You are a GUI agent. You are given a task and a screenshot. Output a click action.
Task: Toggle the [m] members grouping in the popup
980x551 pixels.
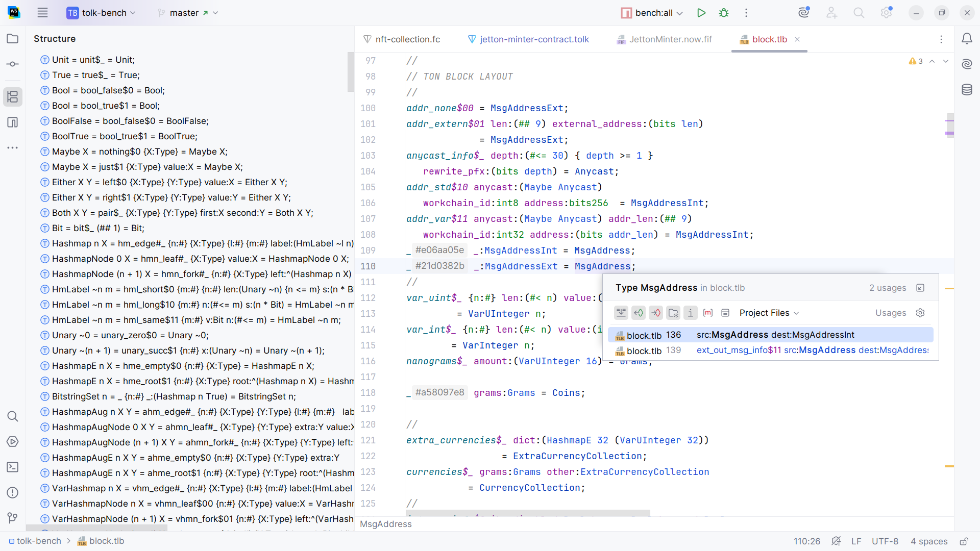click(x=708, y=313)
